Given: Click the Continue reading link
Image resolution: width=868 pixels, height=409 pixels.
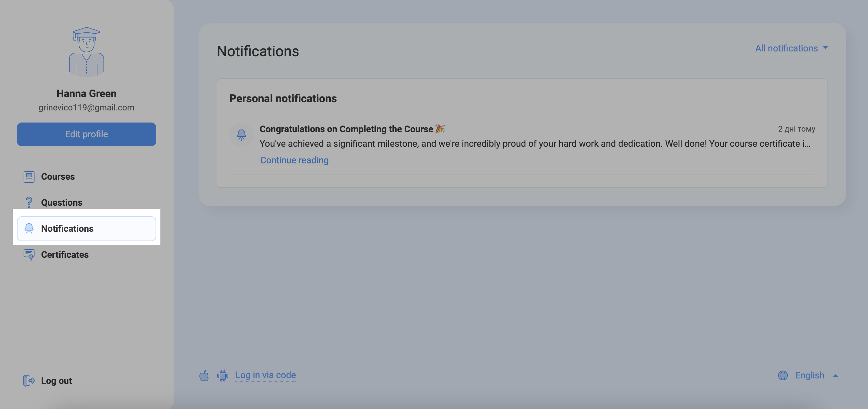Looking at the screenshot, I should coord(294,160).
